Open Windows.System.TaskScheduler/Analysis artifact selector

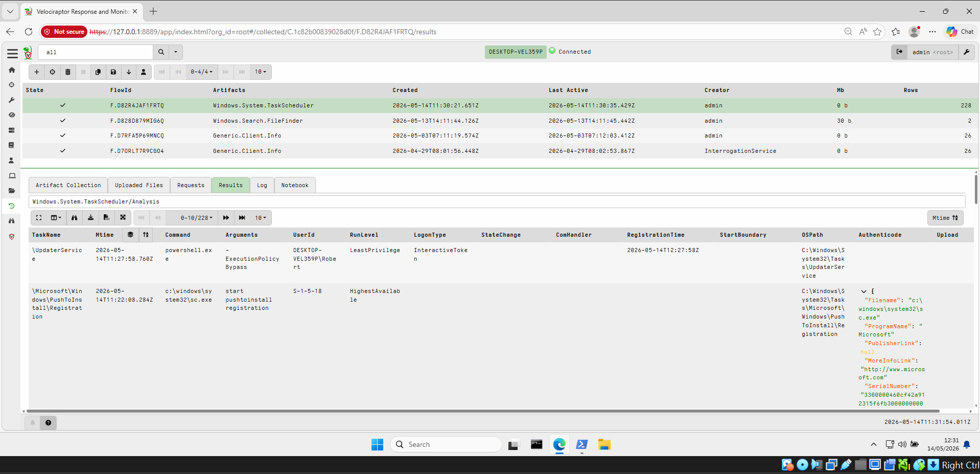[497, 201]
